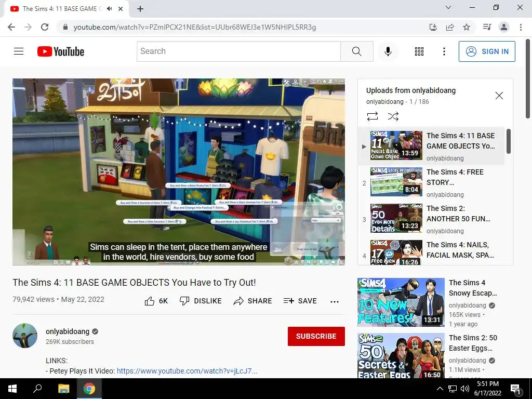
Task: Open a new browser tab
Action: [x=140, y=9]
